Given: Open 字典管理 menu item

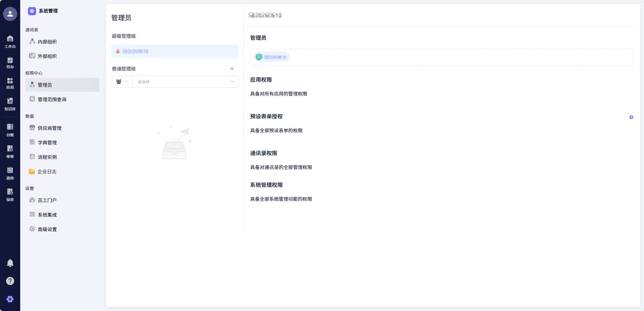Looking at the screenshot, I should tap(62, 142).
